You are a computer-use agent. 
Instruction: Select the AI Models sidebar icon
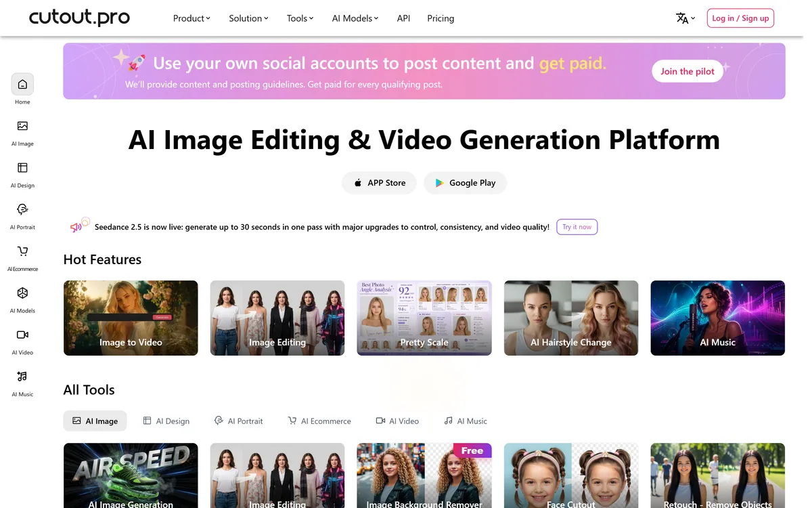(22, 293)
